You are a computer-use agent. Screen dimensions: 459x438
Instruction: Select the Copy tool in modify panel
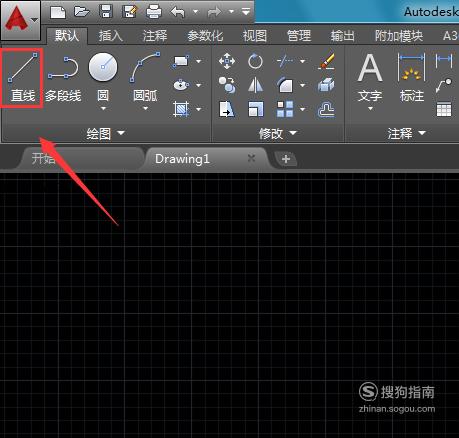coord(227,85)
